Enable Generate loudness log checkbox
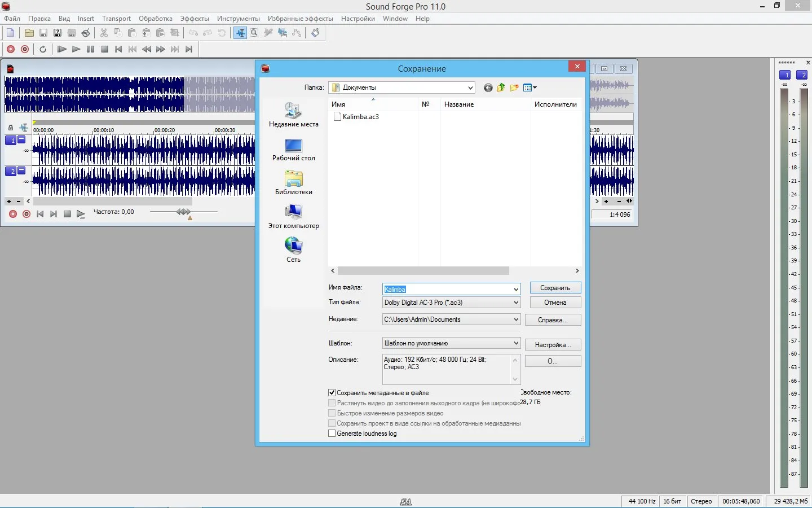This screenshot has height=508, width=812. point(332,433)
